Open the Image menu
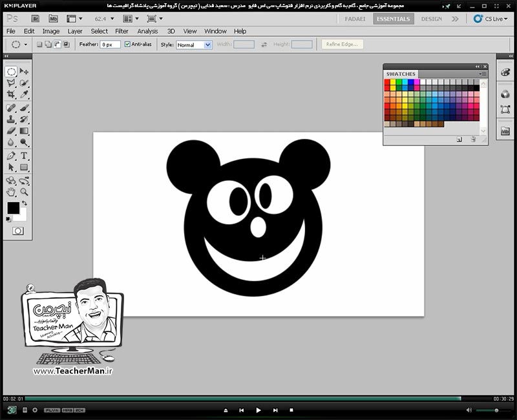 [51, 31]
